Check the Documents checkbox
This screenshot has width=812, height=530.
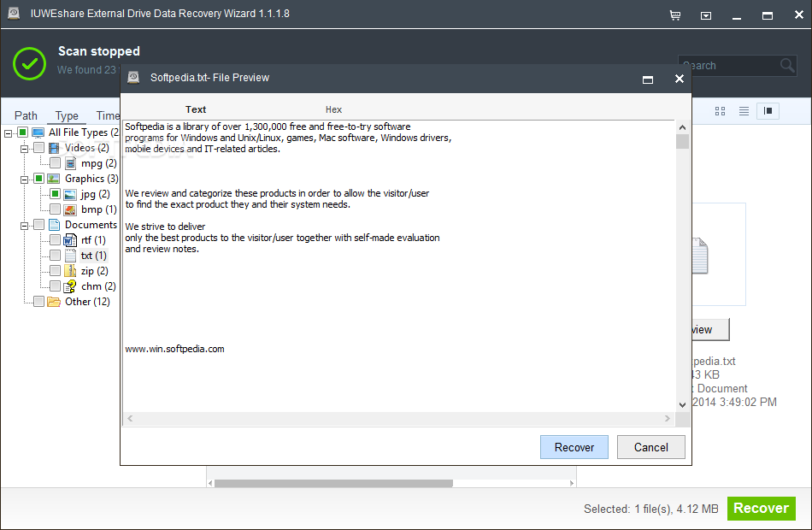(x=38, y=224)
